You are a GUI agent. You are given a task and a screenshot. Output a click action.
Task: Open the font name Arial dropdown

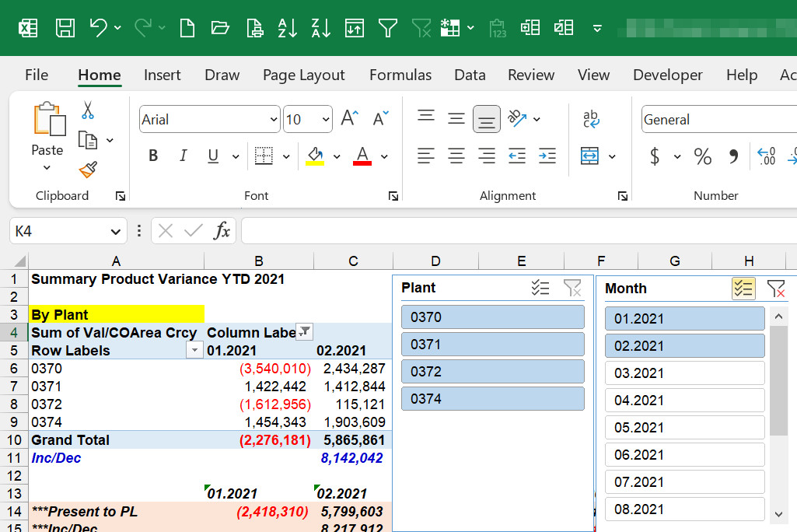[x=274, y=120]
